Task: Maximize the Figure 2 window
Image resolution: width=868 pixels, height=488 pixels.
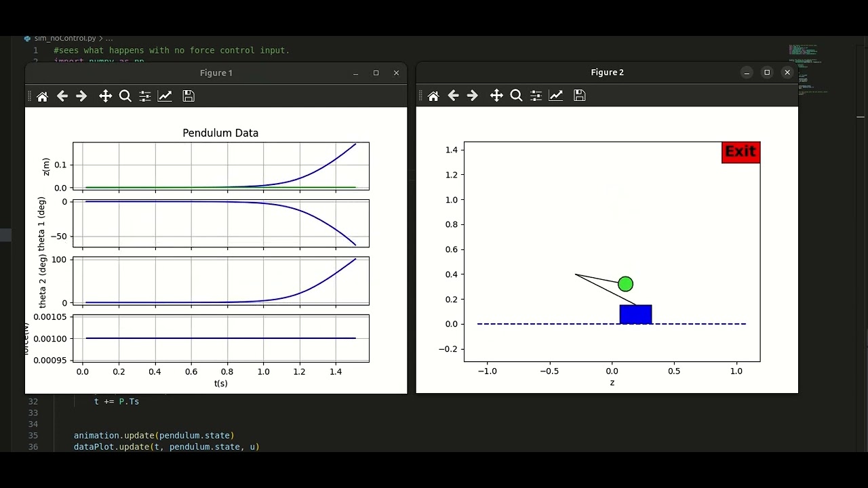Action: click(x=767, y=73)
